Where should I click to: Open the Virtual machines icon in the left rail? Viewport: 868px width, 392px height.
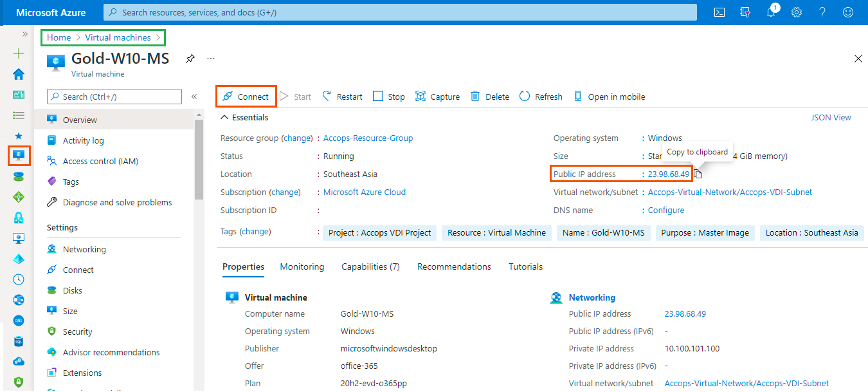pyautogui.click(x=19, y=156)
